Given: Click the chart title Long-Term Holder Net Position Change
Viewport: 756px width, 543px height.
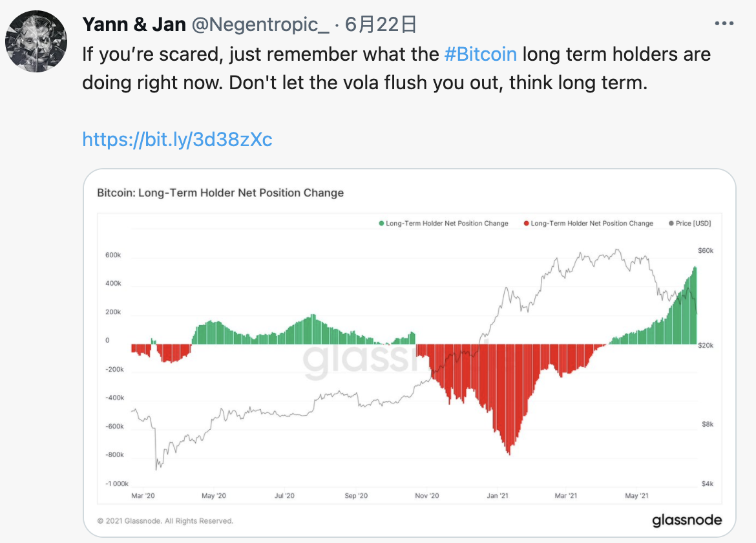Looking at the screenshot, I should coord(220,193).
